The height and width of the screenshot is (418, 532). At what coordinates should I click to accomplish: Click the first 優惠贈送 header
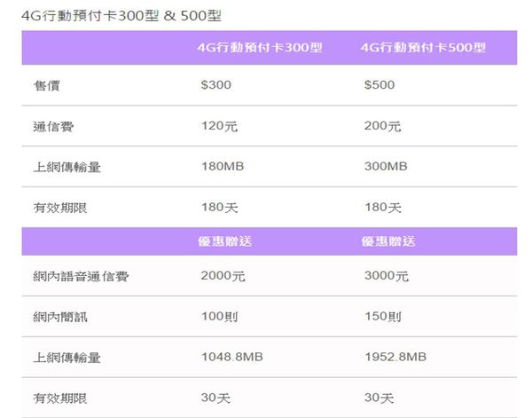click(x=225, y=241)
